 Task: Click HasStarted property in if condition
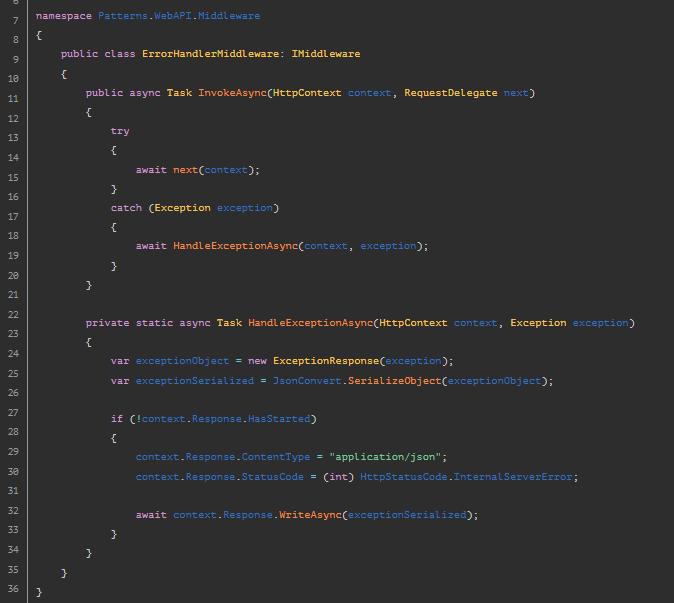279,419
